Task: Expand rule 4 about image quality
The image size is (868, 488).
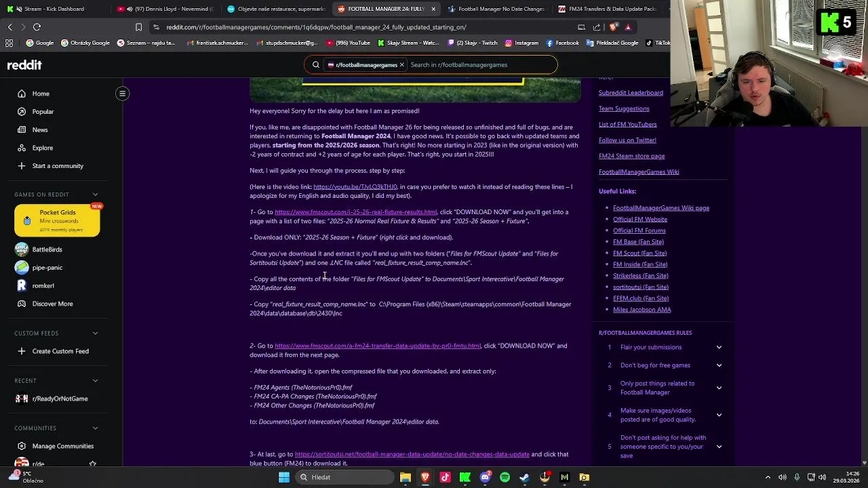Action: tap(719, 415)
